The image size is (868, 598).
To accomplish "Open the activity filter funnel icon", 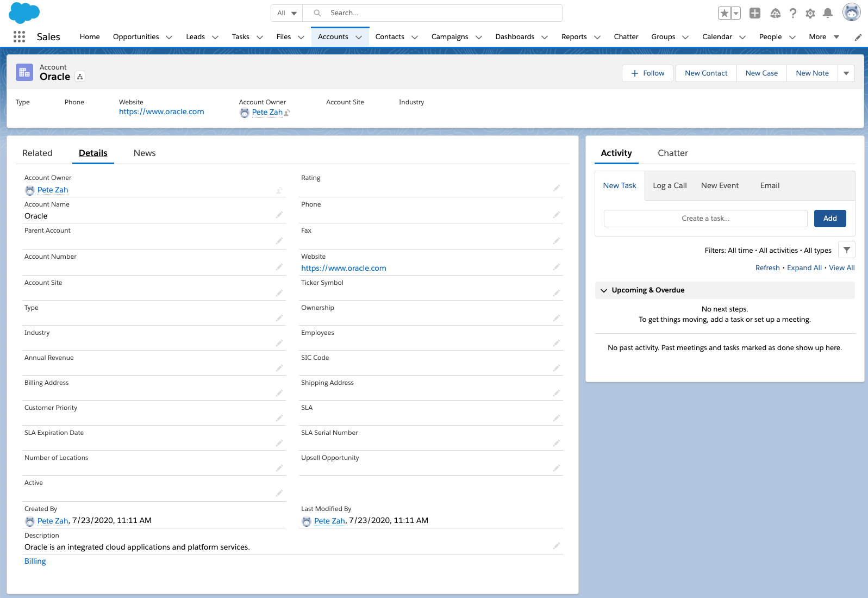I will pyautogui.click(x=847, y=250).
